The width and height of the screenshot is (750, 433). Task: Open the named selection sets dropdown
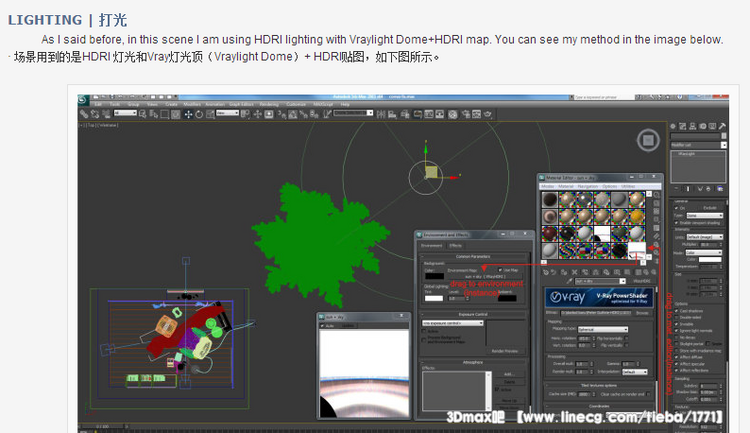(353, 113)
